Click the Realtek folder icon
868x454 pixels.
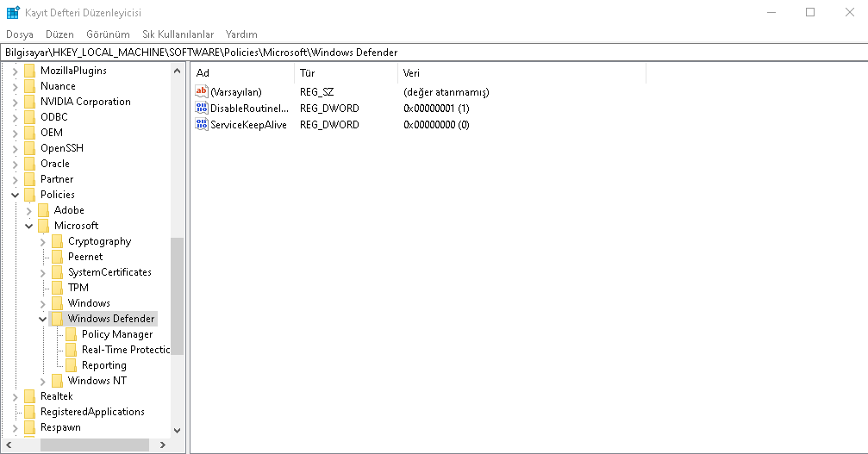pos(30,396)
